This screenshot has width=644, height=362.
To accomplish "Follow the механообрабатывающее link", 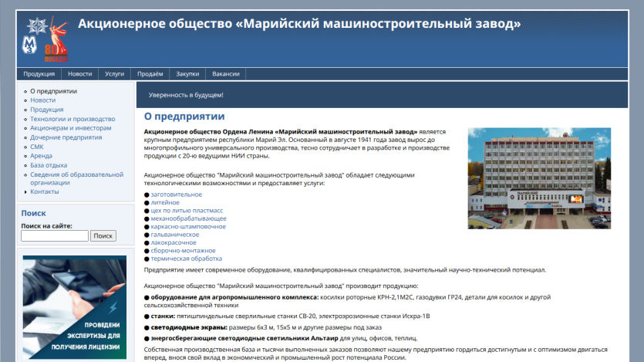I will pyautogui.click(x=188, y=218).
